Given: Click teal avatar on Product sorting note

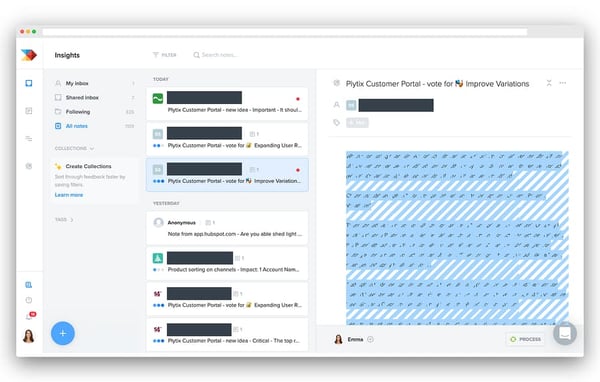Looking at the screenshot, I should (x=158, y=258).
